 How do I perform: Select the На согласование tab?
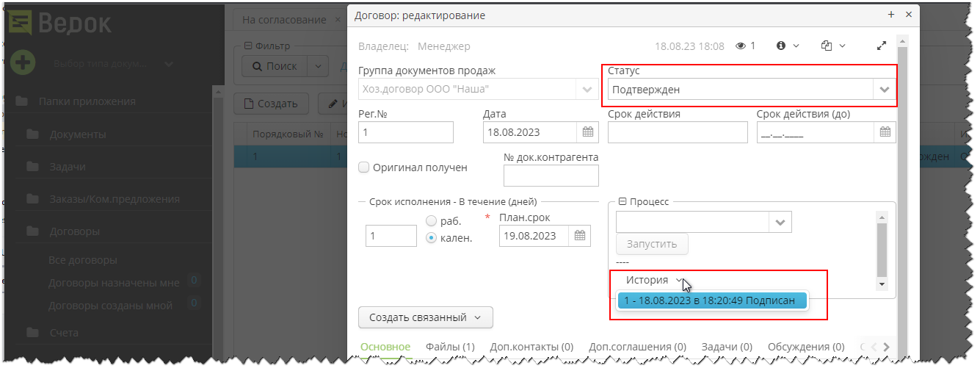(285, 20)
